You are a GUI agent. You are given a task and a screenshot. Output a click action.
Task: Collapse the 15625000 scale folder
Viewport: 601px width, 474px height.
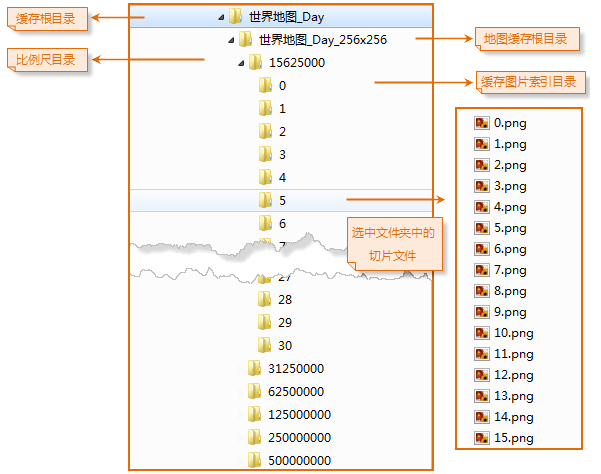tap(241, 63)
